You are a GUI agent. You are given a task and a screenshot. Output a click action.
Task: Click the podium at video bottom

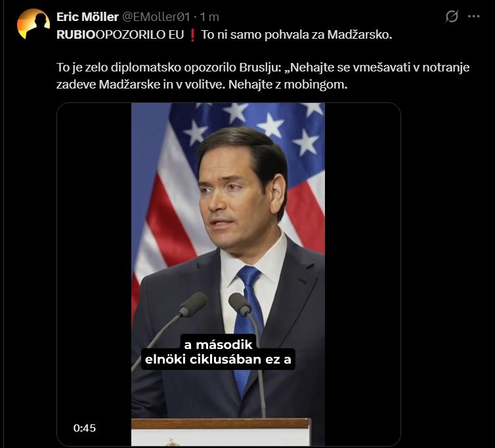(x=221, y=432)
